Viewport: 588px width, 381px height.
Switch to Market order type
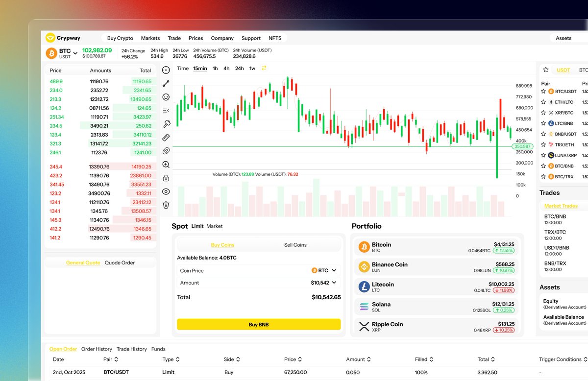click(x=215, y=226)
